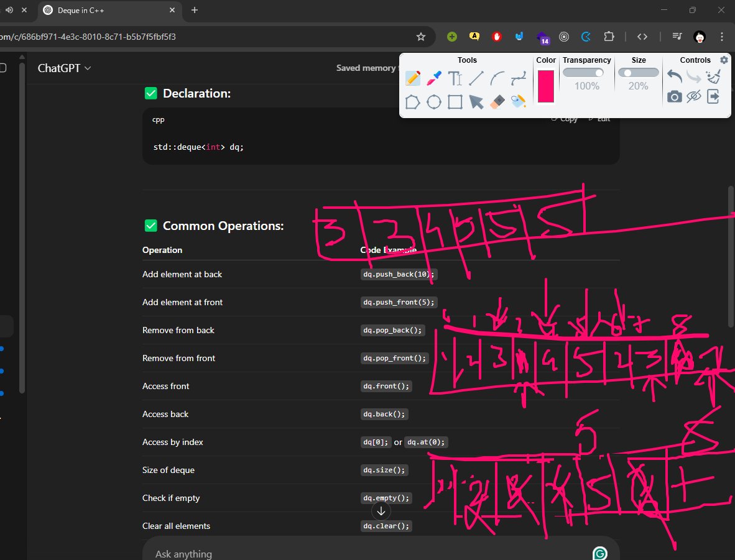Mute the audio-playing tab
The height and width of the screenshot is (560, 735).
tap(9, 10)
